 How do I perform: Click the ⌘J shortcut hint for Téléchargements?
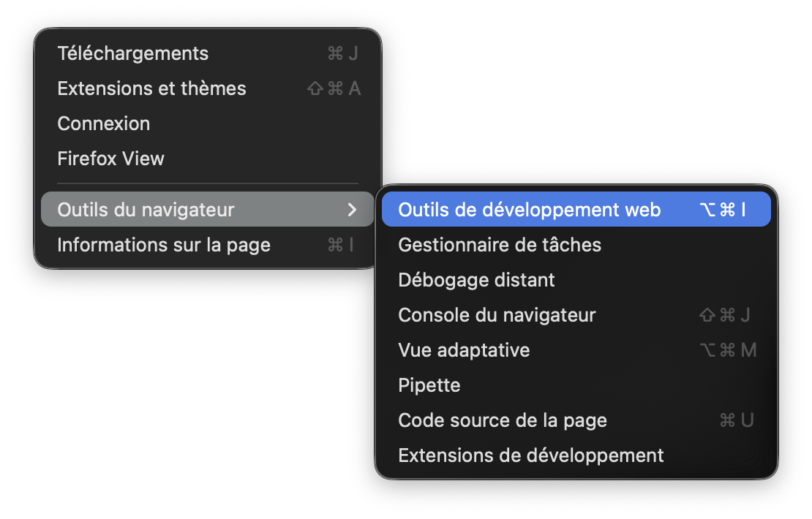[342, 53]
